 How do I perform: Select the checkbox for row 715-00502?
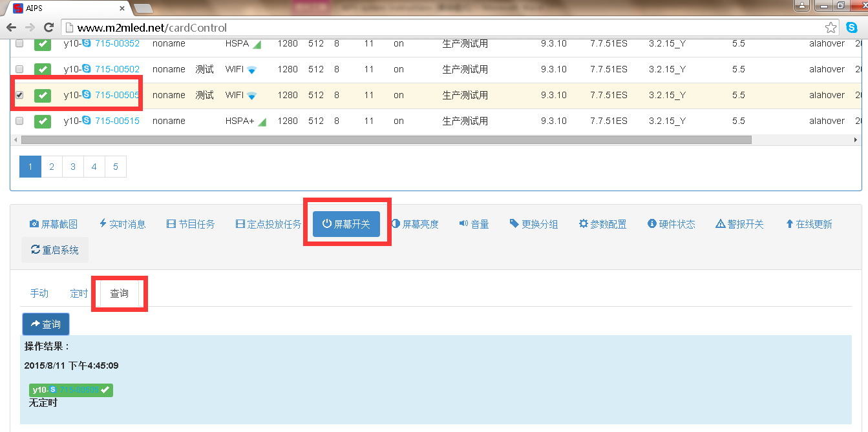tap(19, 69)
